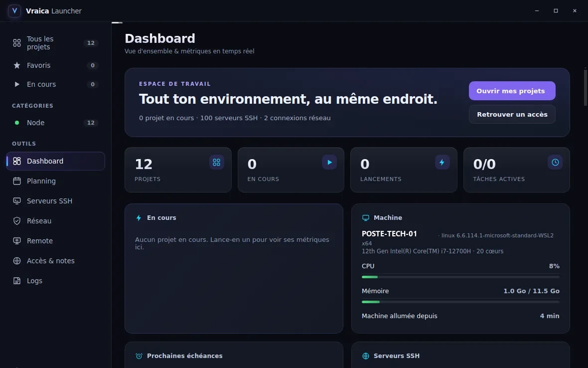The width and height of the screenshot is (588, 368).
Task: Click the Vue d'ensemble subtitle
Action: tap(189, 51)
